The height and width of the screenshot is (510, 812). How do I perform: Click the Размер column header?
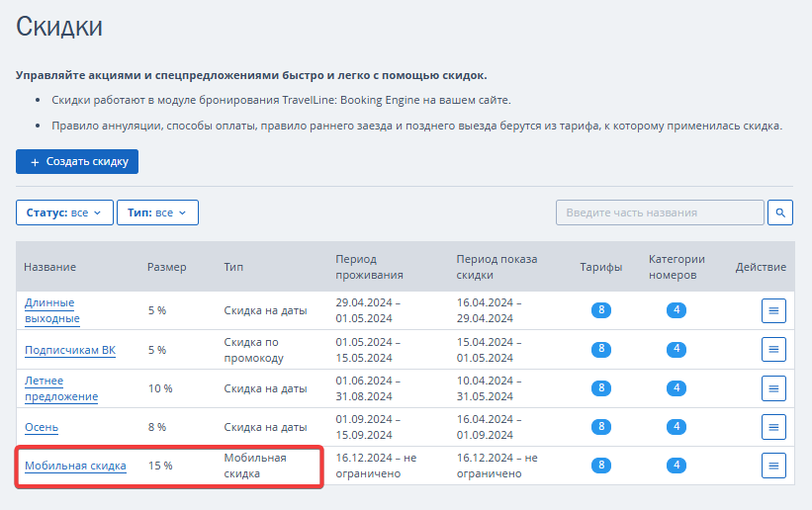(167, 267)
